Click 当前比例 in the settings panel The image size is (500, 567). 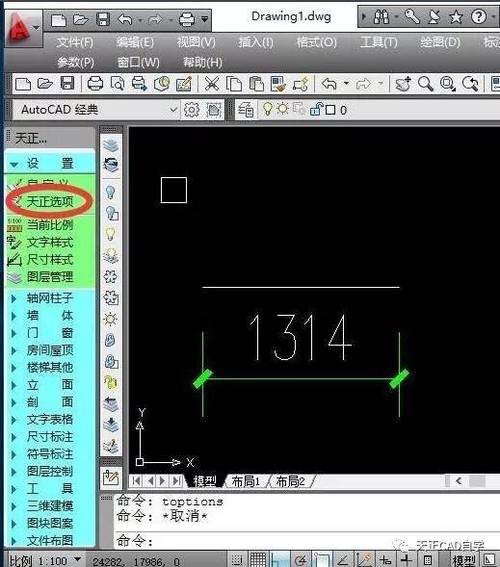[x=50, y=225]
